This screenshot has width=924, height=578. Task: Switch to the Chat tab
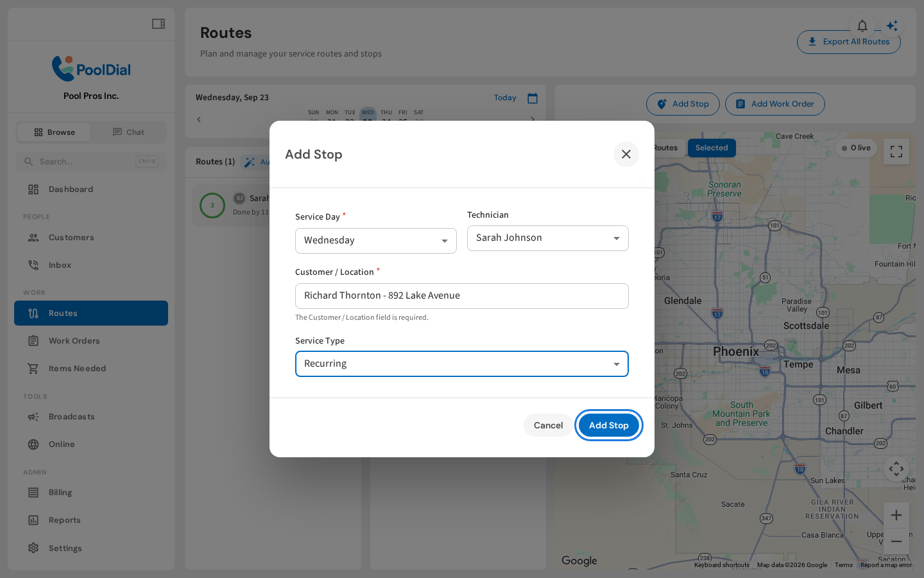point(128,132)
